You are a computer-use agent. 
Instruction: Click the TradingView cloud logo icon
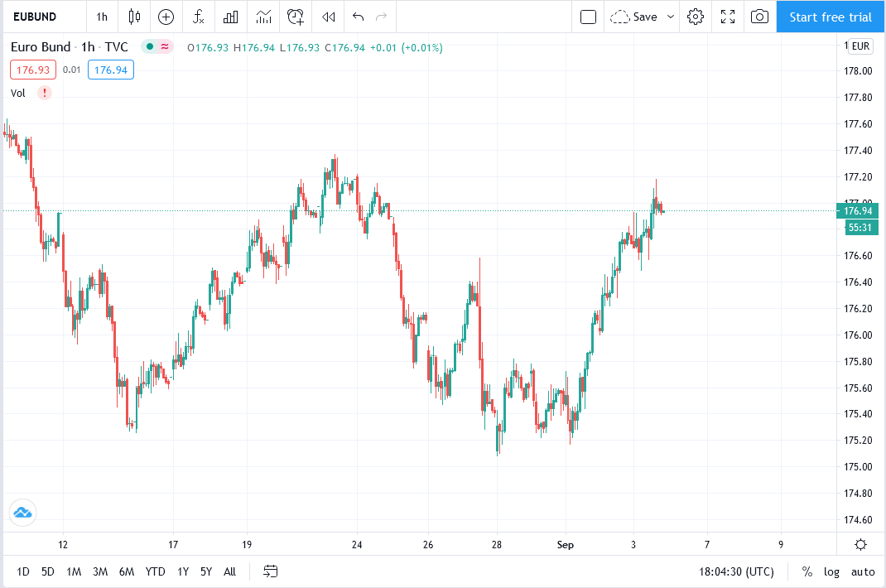(x=22, y=513)
